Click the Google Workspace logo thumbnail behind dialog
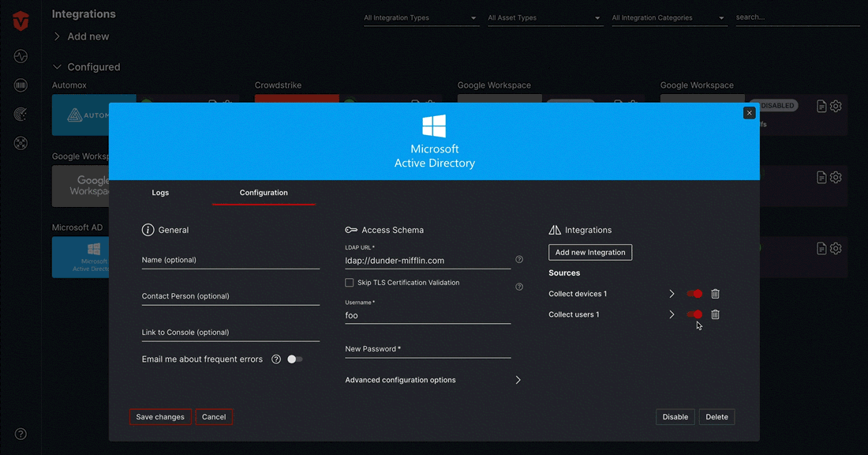This screenshot has height=455, width=868. [80, 186]
